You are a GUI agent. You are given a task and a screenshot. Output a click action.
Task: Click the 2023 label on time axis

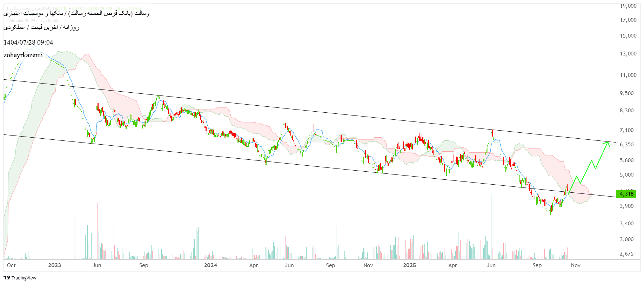coord(54,265)
